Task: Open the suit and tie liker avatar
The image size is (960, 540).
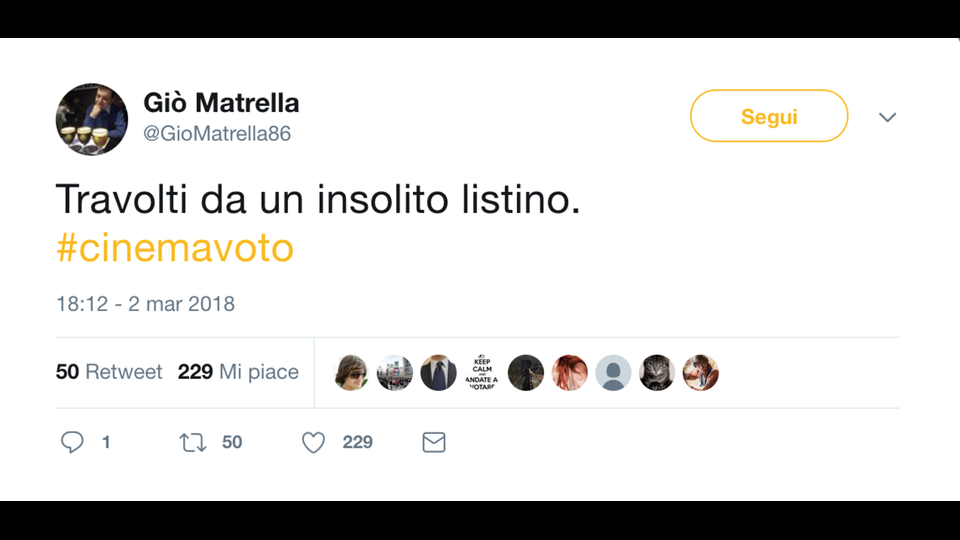Action: click(x=438, y=373)
